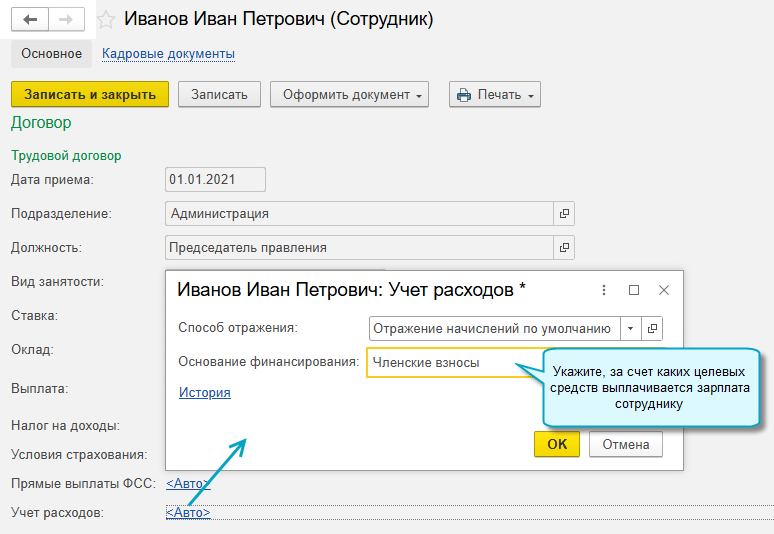774x534 pixels.
Task: Expand the Способ отражения dropdown list
Action: click(x=631, y=328)
